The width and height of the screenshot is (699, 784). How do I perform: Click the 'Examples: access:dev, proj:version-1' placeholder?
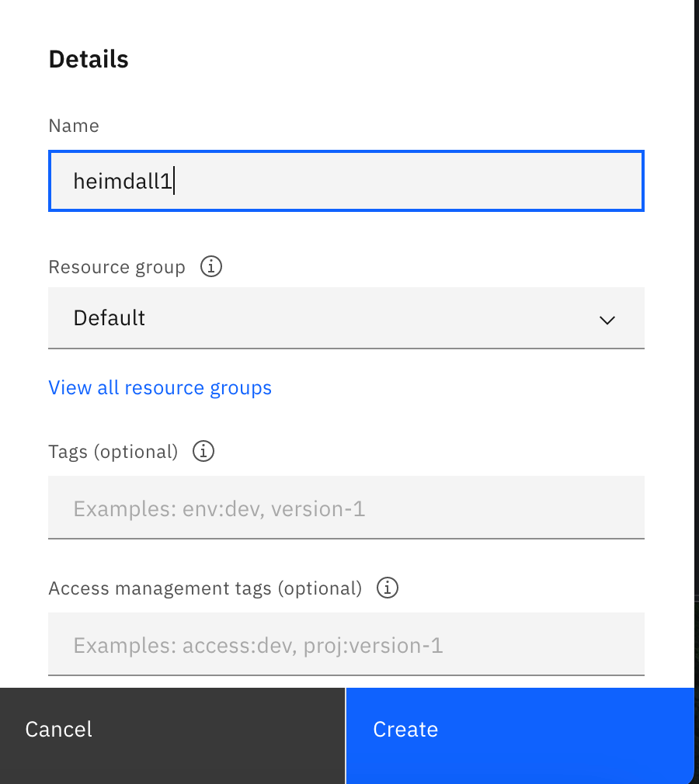(x=258, y=646)
